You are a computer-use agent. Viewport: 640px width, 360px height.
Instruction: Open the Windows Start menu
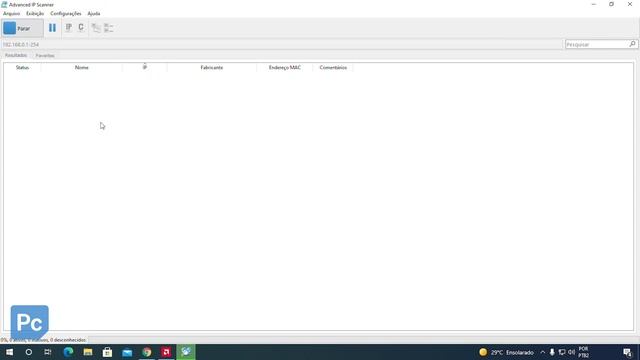click(x=9, y=352)
